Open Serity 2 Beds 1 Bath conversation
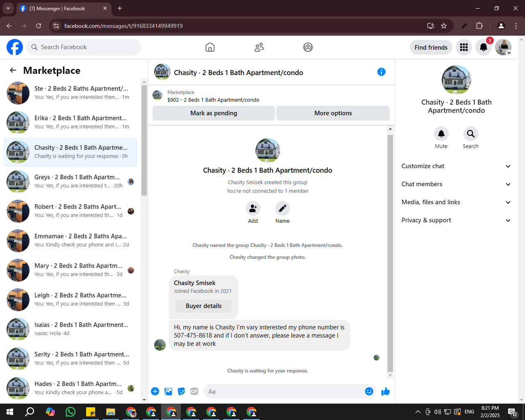 (x=70, y=359)
